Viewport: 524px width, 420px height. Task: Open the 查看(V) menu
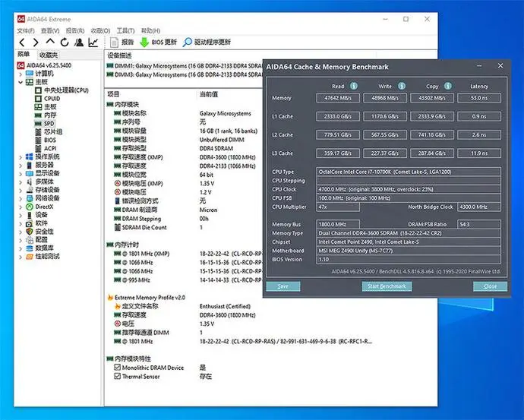[50, 30]
